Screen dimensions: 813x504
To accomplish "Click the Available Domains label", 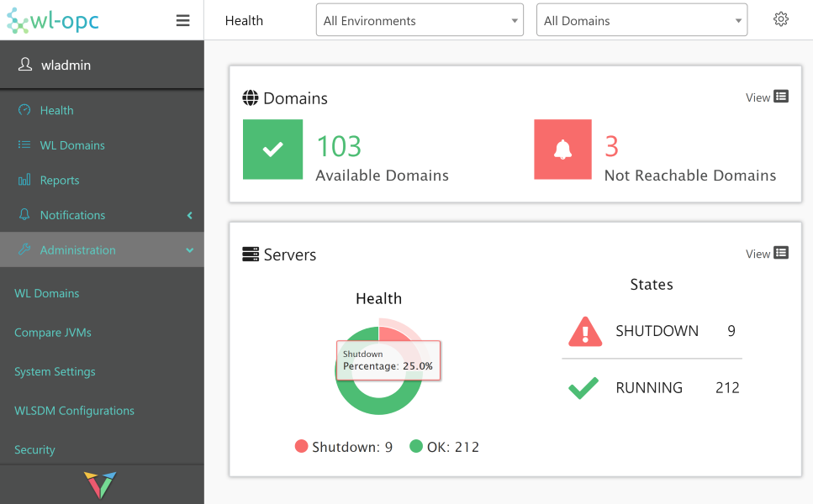I will pyautogui.click(x=383, y=176).
